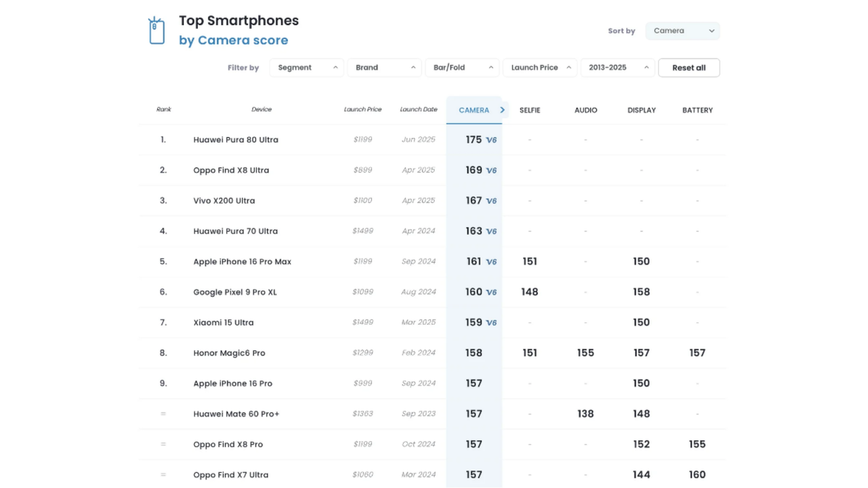Click Oppo Find X8 Pro display score 152
Screen dimensions: 868x488
[642, 444]
